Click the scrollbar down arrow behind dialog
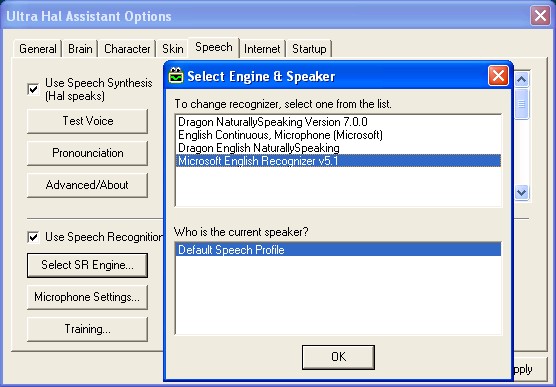 [x=522, y=193]
